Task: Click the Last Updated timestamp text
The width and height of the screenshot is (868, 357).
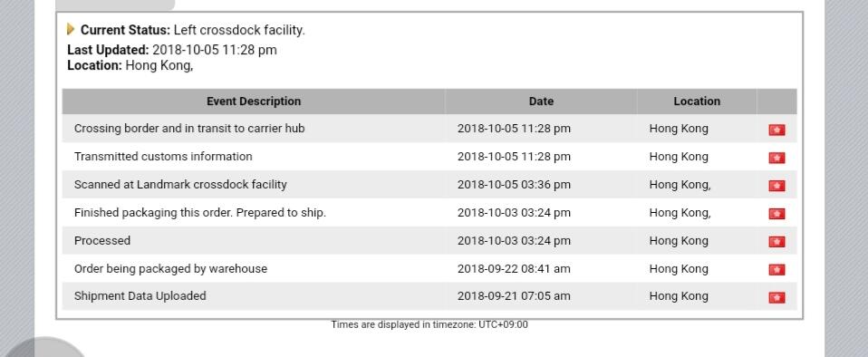Action: coord(214,50)
